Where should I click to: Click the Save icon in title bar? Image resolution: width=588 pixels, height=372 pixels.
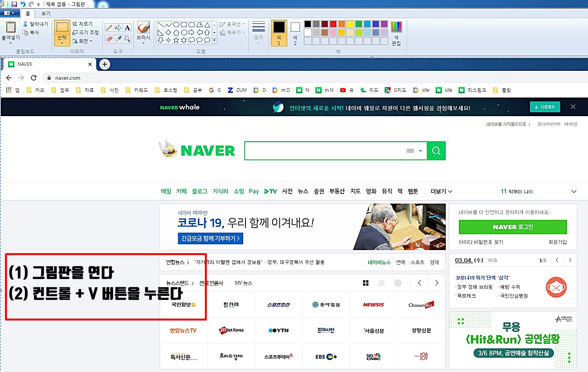tap(14, 4)
